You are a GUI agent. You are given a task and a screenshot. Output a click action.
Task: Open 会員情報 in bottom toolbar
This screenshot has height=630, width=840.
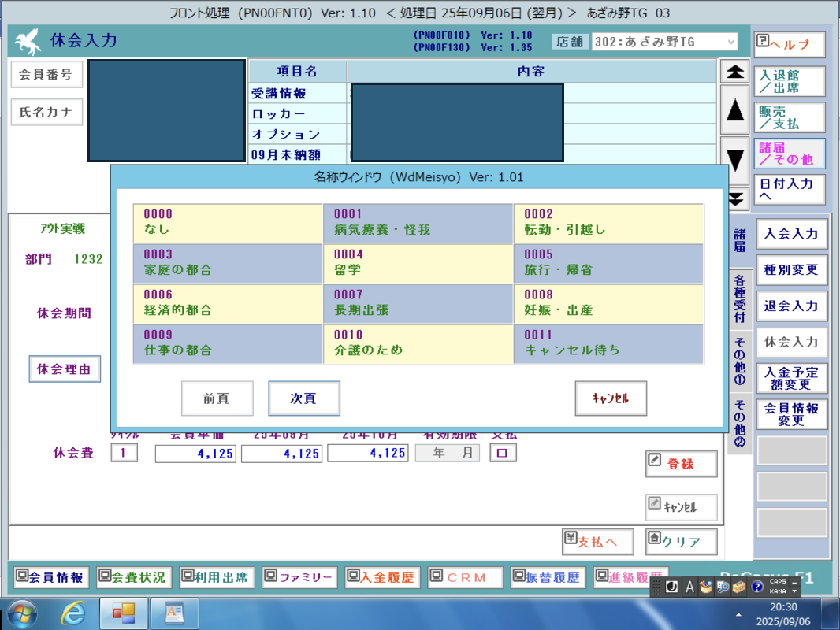(x=51, y=577)
